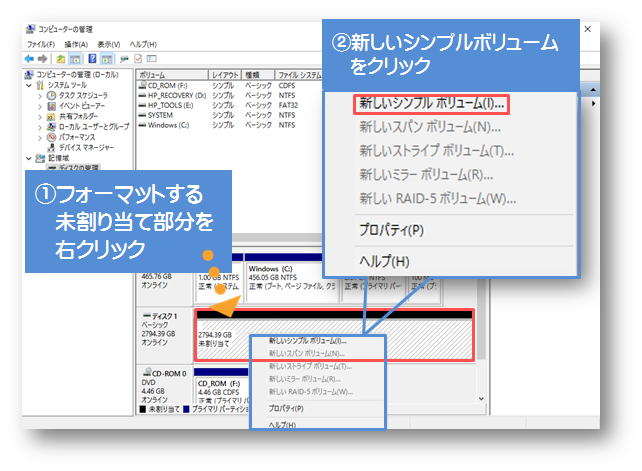Collapse action pane section with up triangle
The height and width of the screenshot is (471, 642).
(593, 89)
